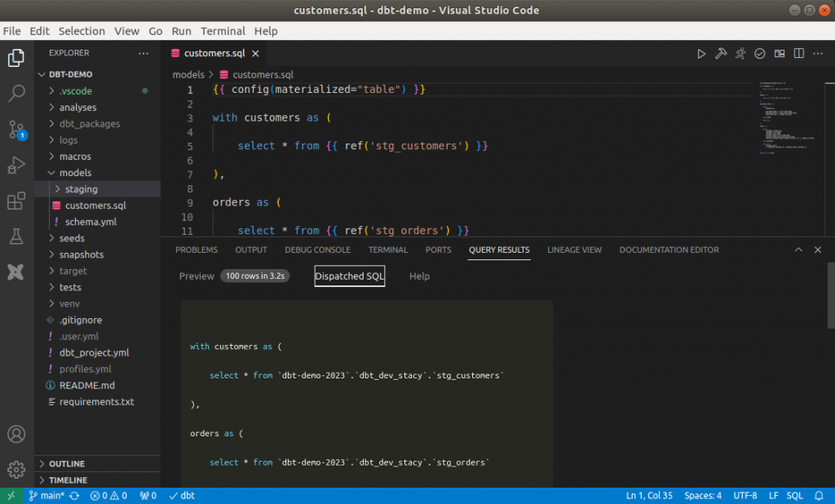Screen dimensions: 835x504
Task: Expand the dbt_packages folder
Action: coord(98,124)
